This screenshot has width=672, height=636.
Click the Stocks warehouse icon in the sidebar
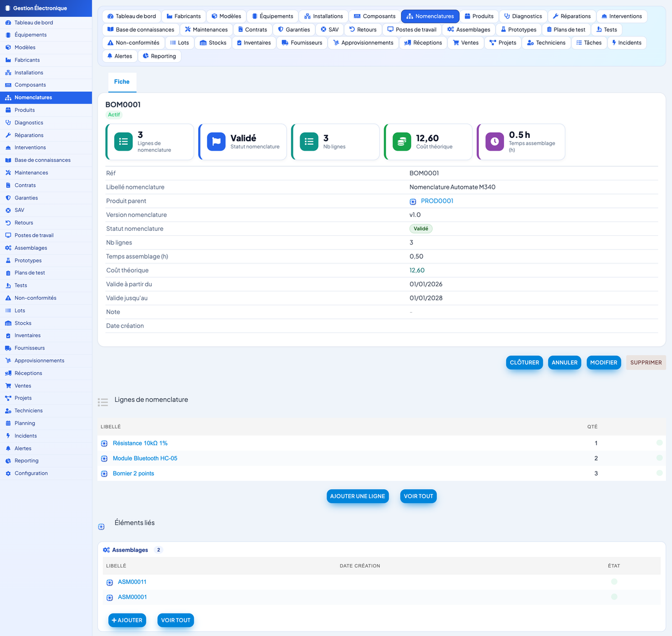pos(8,323)
